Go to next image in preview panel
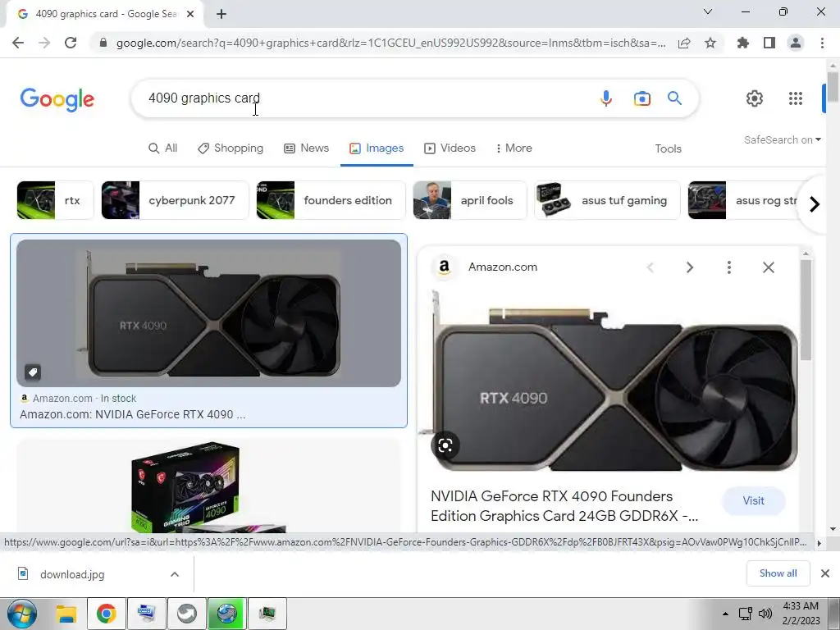This screenshot has height=630, width=840. coord(689,267)
